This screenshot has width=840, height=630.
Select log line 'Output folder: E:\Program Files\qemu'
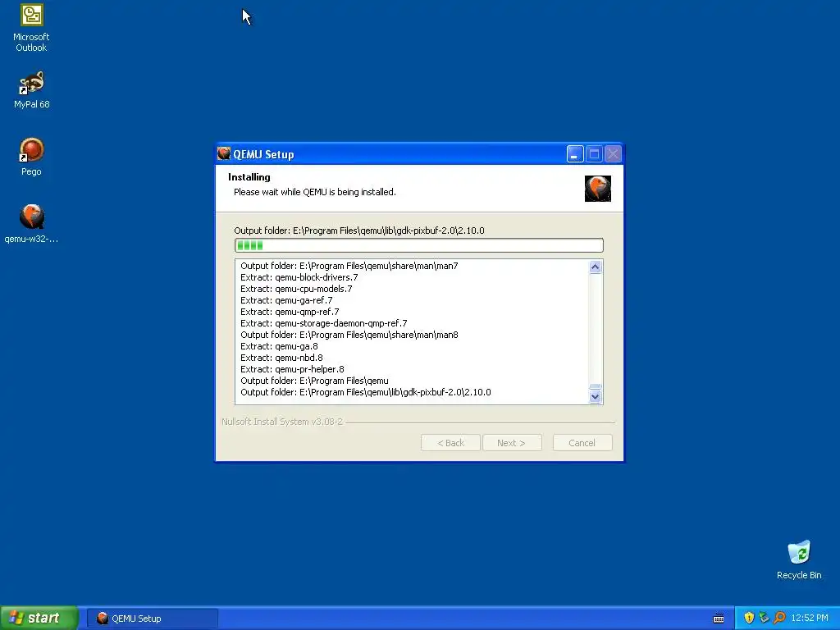tap(314, 381)
